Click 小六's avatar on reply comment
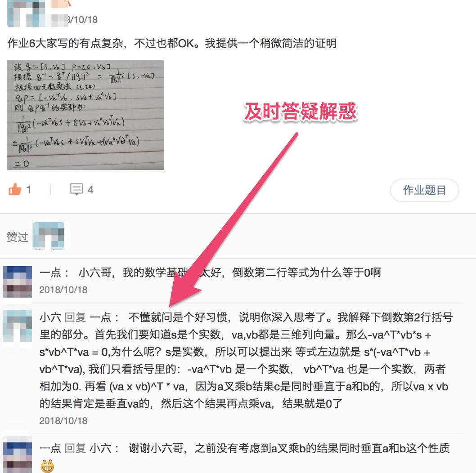This screenshot has height=473, width=476. point(17,326)
